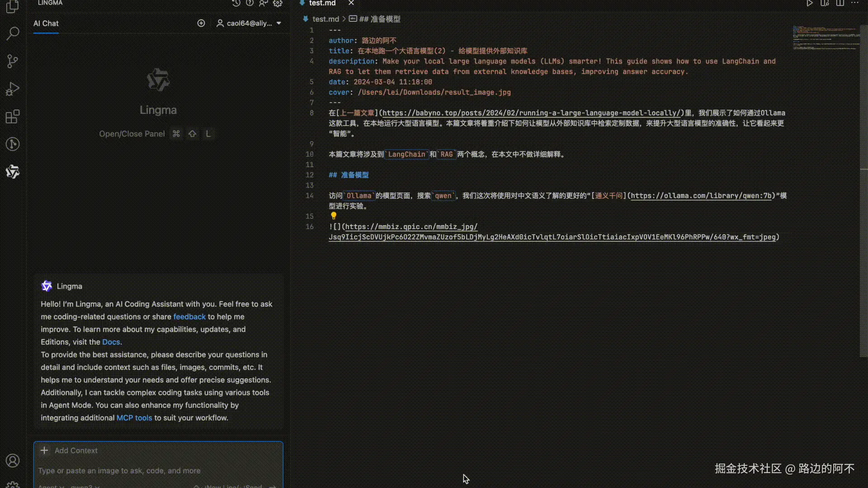Open the feedback link in Lingma message

click(x=189, y=317)
